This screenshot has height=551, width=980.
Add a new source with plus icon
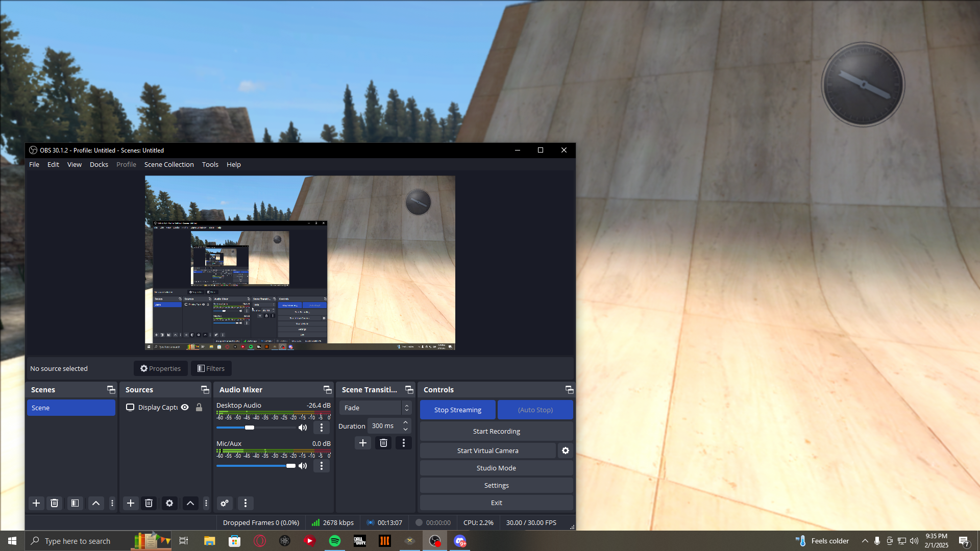click(131, 503)
